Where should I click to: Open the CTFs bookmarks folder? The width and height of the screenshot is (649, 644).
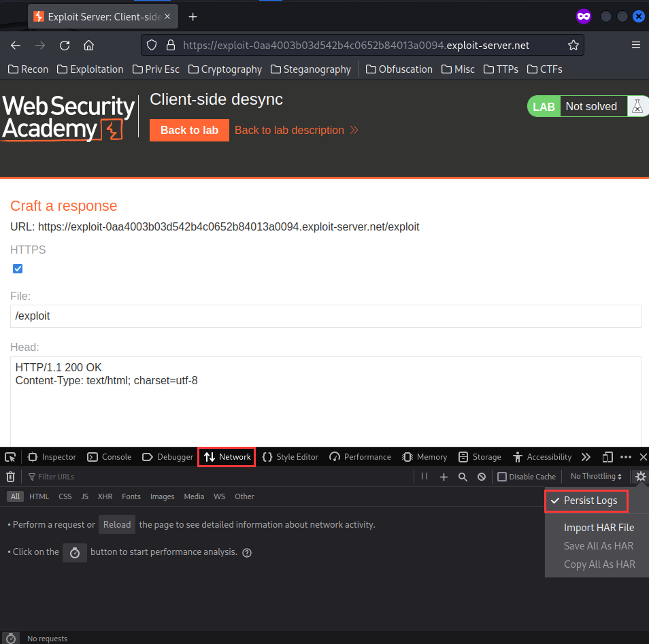point(545,69)
